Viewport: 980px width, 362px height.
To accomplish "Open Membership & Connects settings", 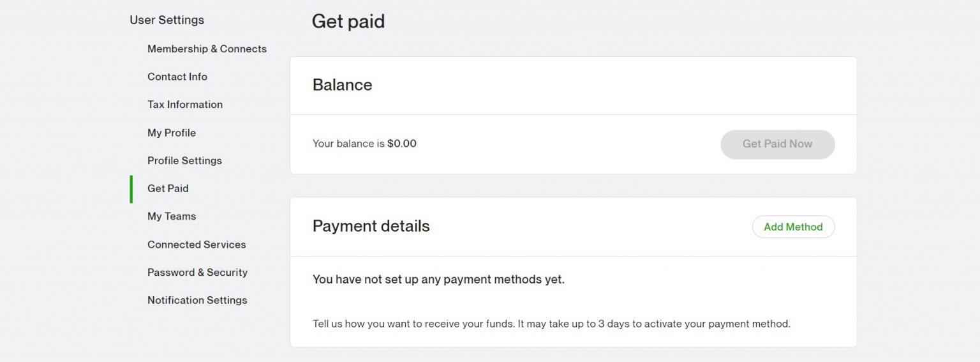I will tap(207, 49).
